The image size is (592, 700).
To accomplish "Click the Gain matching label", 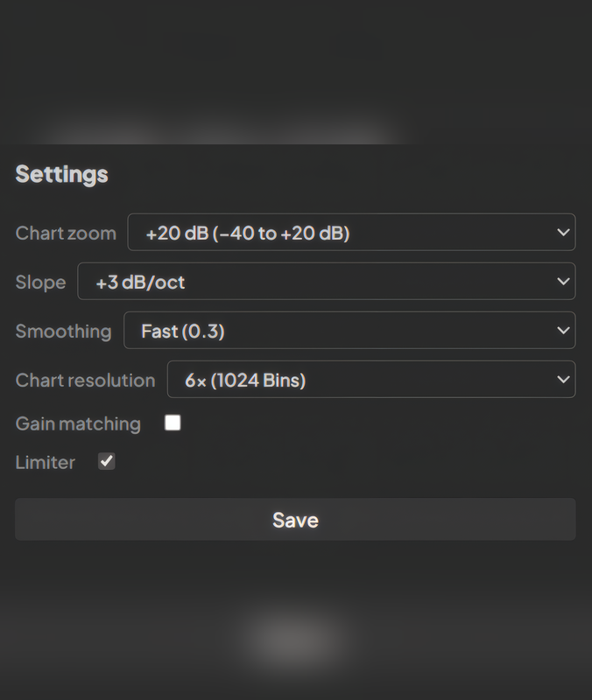I will tap(77, 423).
